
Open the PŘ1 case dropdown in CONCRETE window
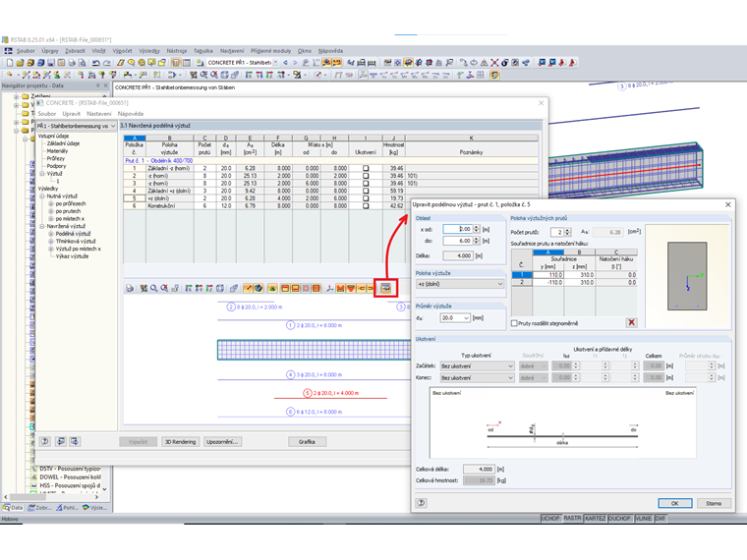pos(77,126)
